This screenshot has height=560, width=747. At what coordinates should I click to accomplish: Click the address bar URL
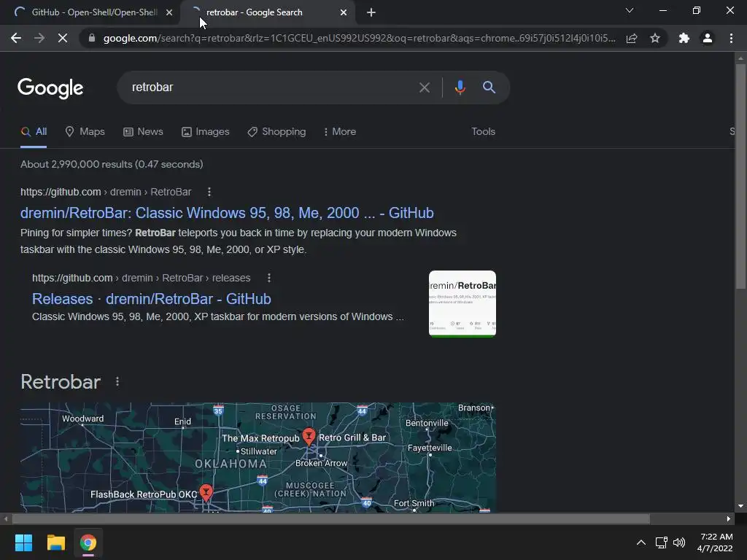click(x=359, y=38)
